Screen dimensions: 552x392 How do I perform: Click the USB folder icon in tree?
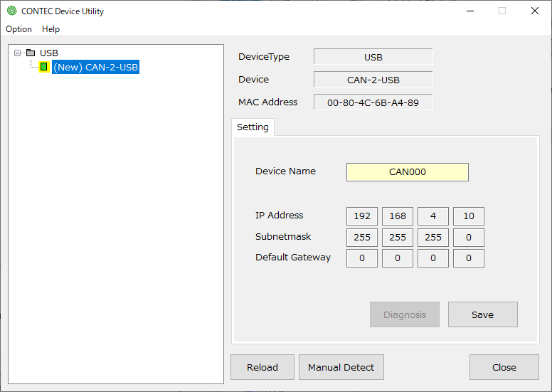(x=31, y=53)
